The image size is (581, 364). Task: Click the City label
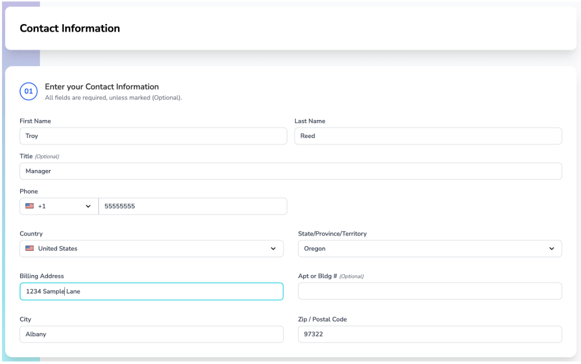(x=25, y=320)
